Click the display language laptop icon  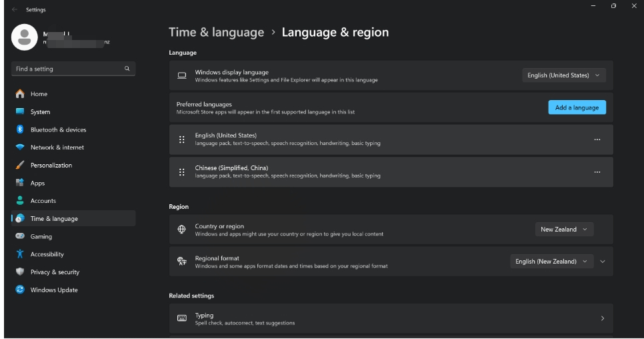point(181,75)
